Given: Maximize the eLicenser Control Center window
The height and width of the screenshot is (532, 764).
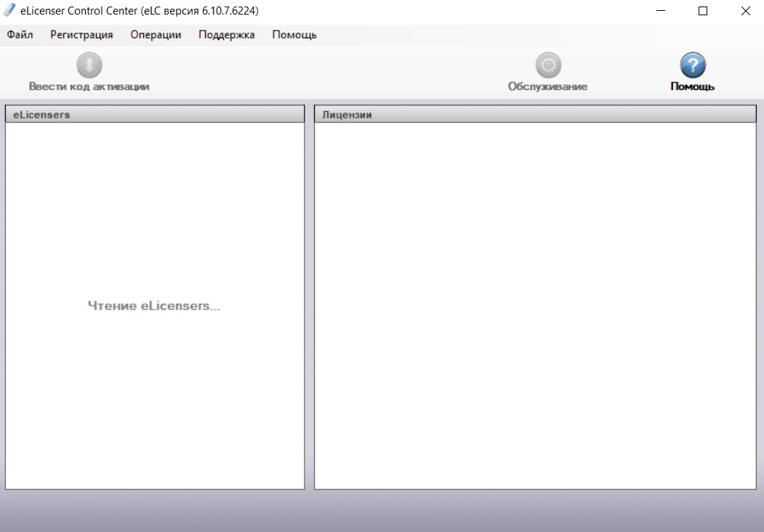Looking at the screenshot, I should [703, 11].
